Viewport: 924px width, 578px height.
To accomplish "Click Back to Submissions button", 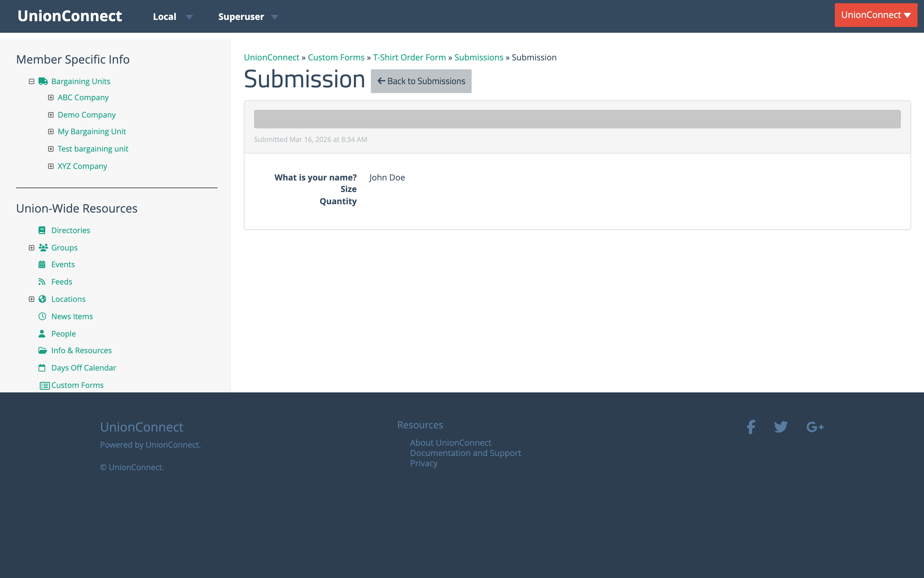I will 421,81.
